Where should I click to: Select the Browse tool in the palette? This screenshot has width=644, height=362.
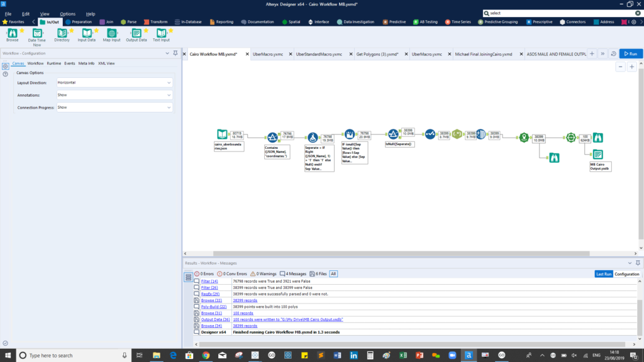[12, 33]
